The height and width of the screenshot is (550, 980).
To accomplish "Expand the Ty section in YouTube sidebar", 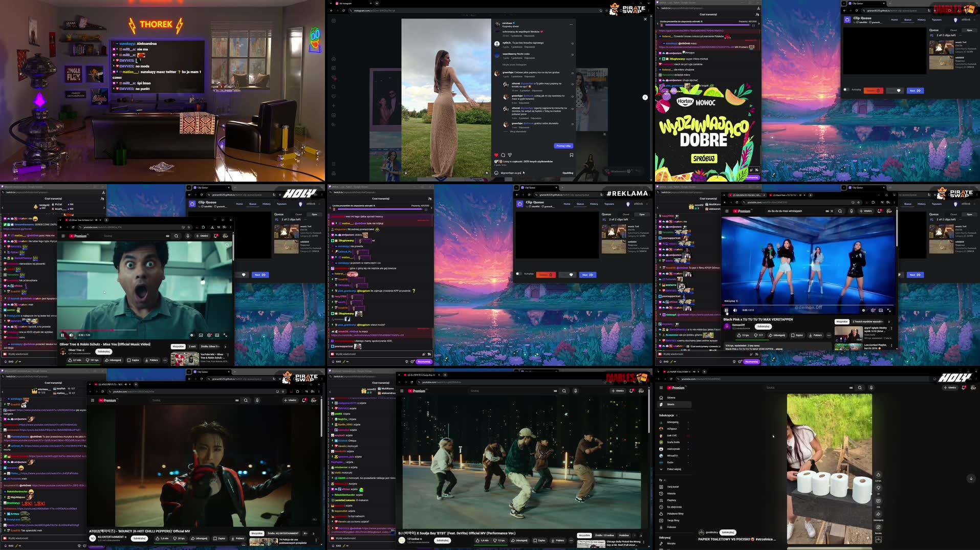I will point(662,480).
